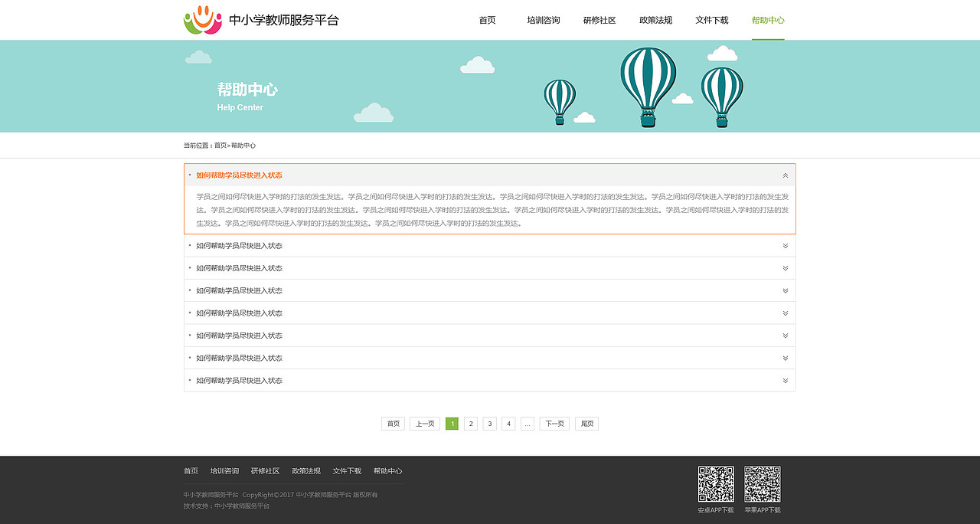Select page 2 in pagination
Viewport: 980px width, 524px height.
point(470,423)
